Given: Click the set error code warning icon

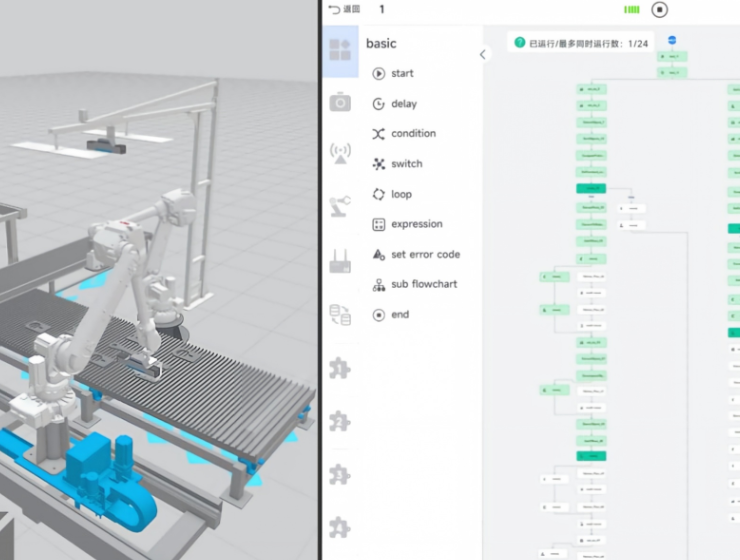Looking at the screenshot, I should pos(378,255).
